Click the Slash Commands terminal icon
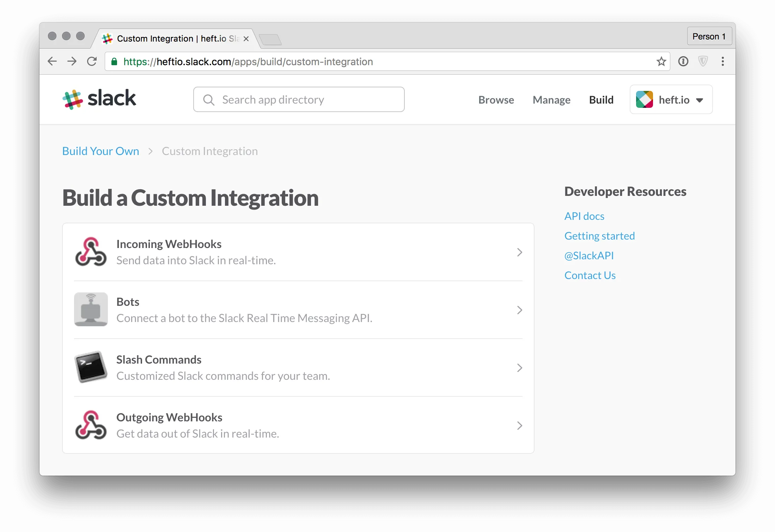 tap(91, 367)
